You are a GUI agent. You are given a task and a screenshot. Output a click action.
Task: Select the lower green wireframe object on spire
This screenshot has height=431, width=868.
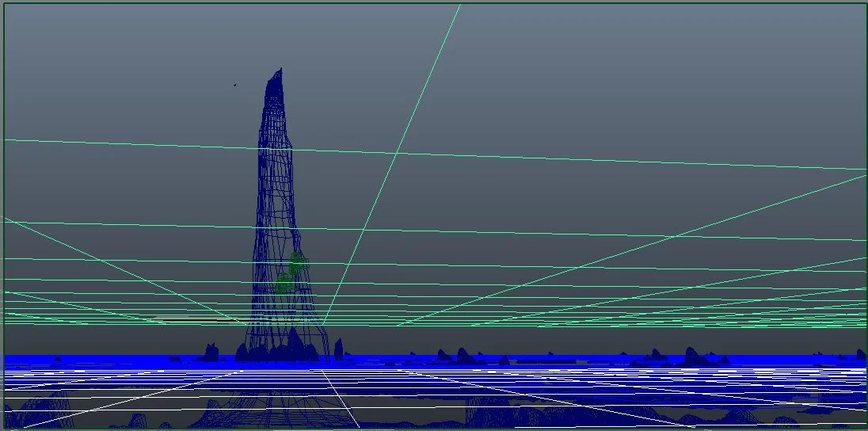click(284, 283)
